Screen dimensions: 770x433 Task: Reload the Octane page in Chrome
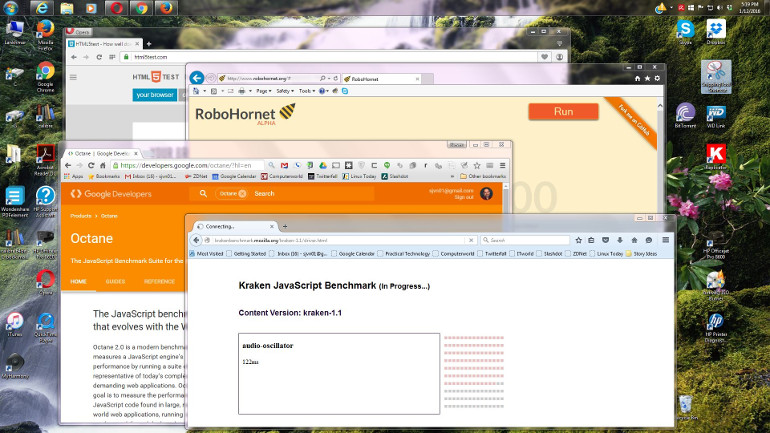[91, 165]
